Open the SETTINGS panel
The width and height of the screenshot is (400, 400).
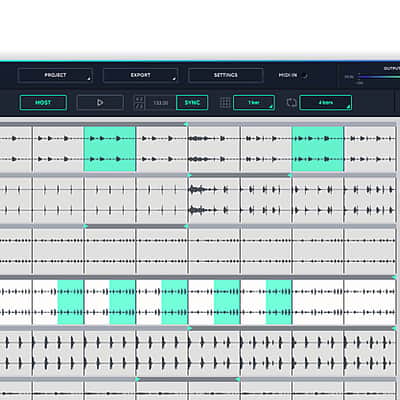(226, 75)
